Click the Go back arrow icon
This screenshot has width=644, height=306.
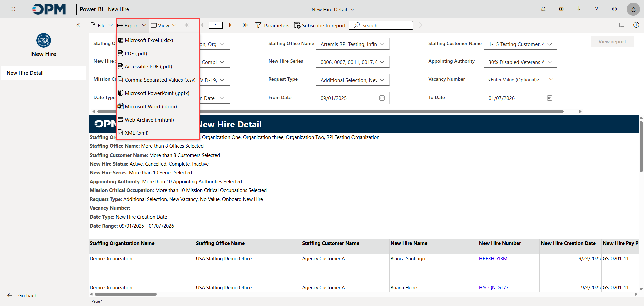(10, 295)
